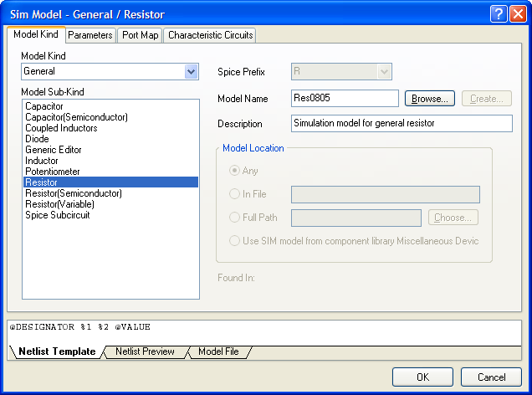Screen dimensions: 532x395
Task: Open the Port Map tab
Action: [x=140, y=35]
